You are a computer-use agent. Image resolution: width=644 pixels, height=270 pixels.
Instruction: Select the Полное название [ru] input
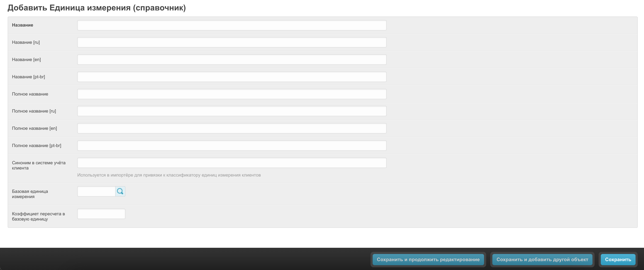pos(232,111)
